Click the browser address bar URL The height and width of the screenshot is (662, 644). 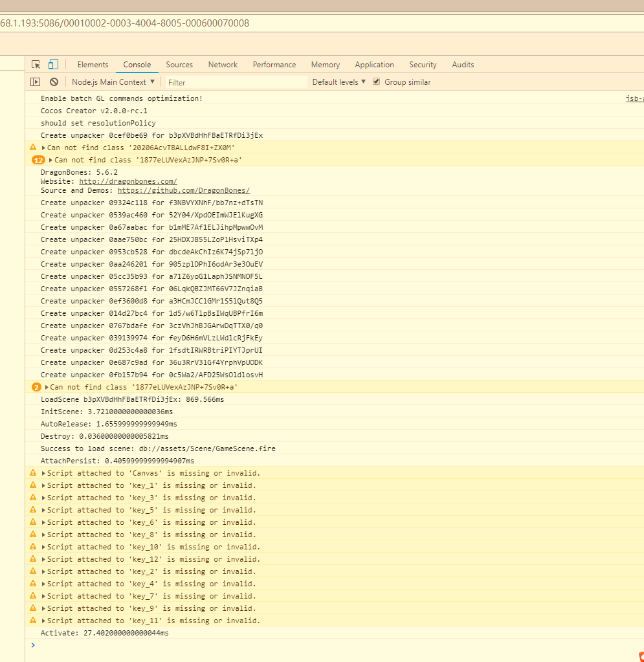pyautogui.click(x=124, y=23)
